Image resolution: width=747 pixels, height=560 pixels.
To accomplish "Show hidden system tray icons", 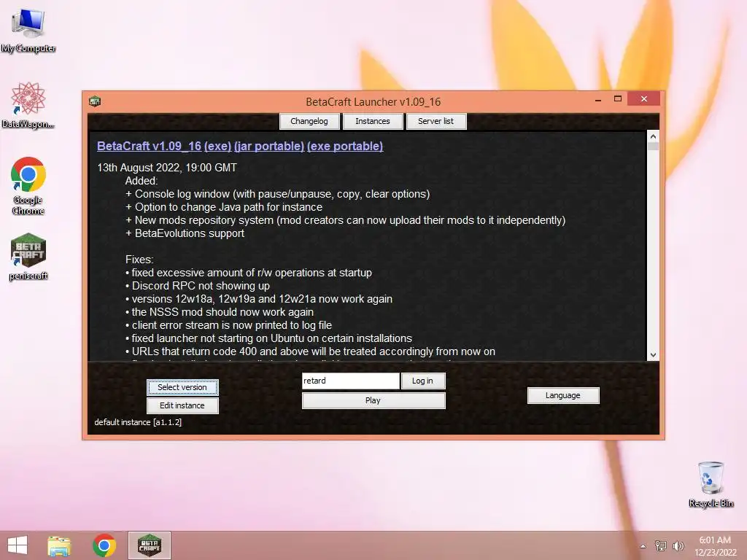I will (x=643, y=546).
